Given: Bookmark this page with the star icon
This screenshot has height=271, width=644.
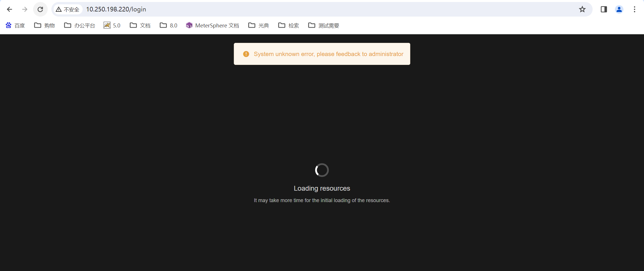Looking at the screenshot, I should pos(582,9).
